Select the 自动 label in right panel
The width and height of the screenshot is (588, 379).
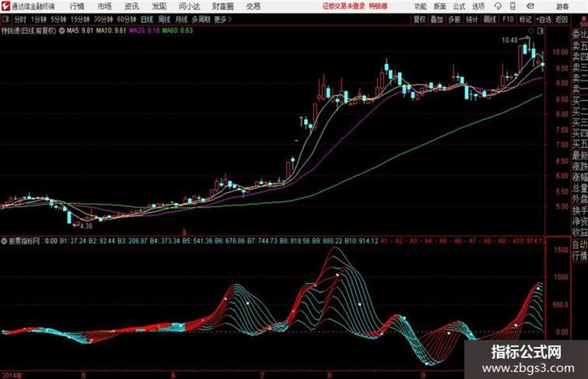click(x=580, y=245)
